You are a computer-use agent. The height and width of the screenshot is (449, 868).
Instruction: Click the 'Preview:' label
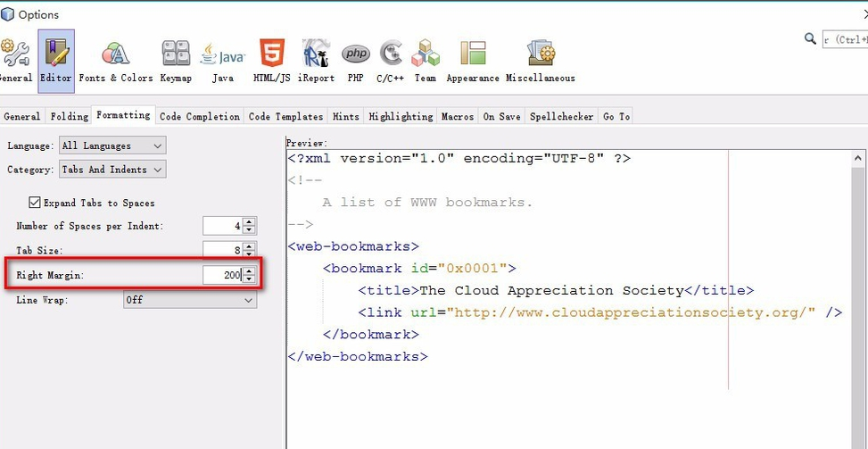[x=307, y=143]
